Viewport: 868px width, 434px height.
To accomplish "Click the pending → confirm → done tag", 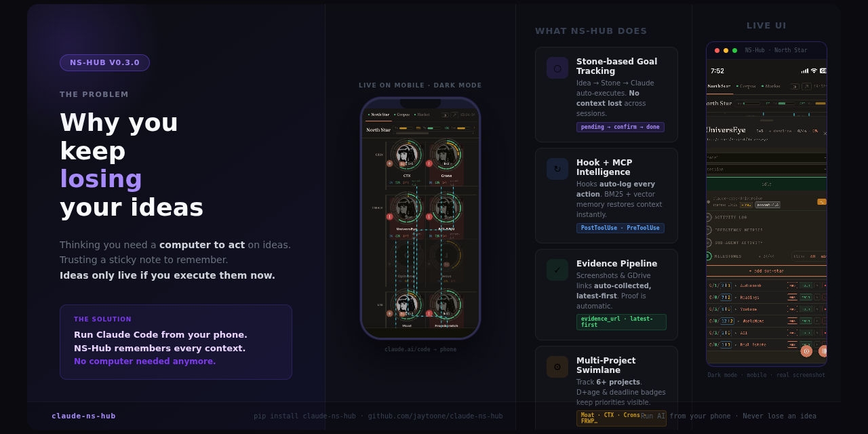I will click(620, 127).
